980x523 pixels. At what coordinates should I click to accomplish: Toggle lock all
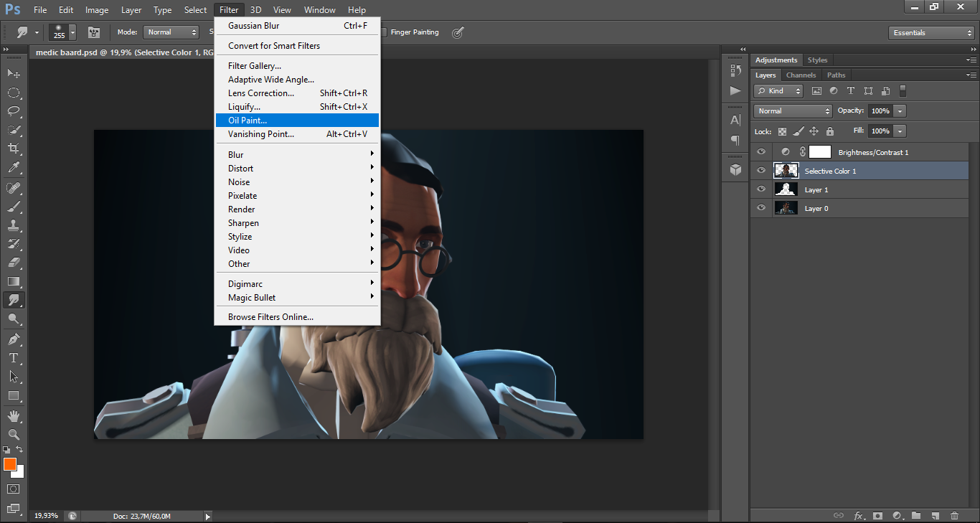[x=830, y=131]
